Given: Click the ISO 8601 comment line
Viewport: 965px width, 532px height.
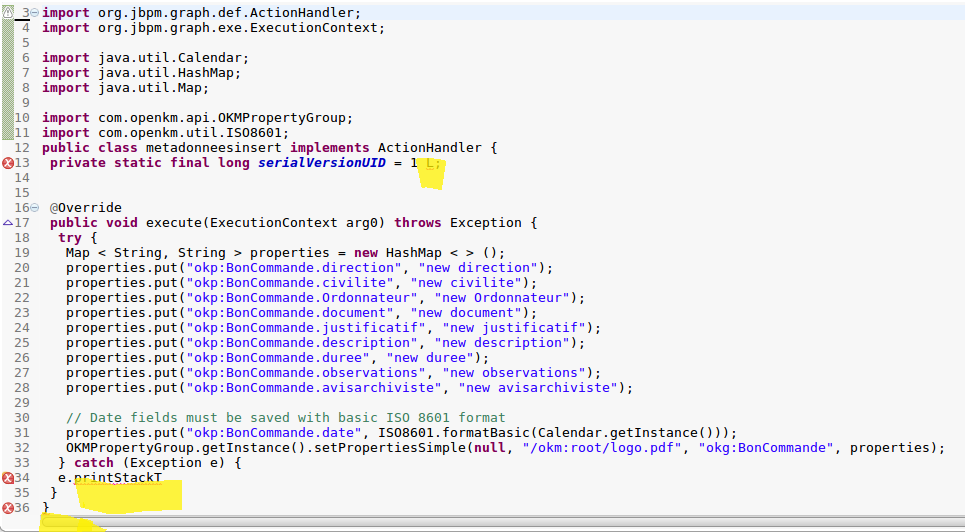Looking at the screenshot, I should pyautogui.click(x=285, y=418).
